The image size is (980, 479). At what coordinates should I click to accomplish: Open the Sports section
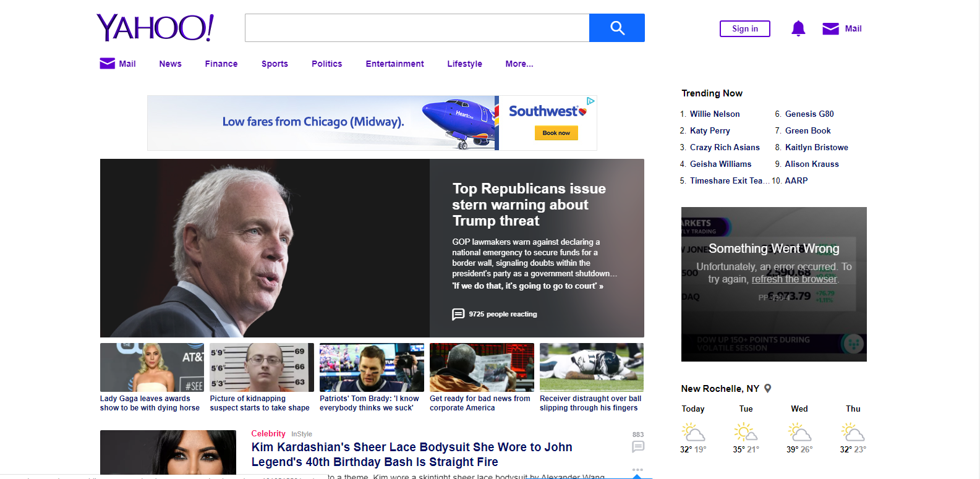[x=275, y=64]
